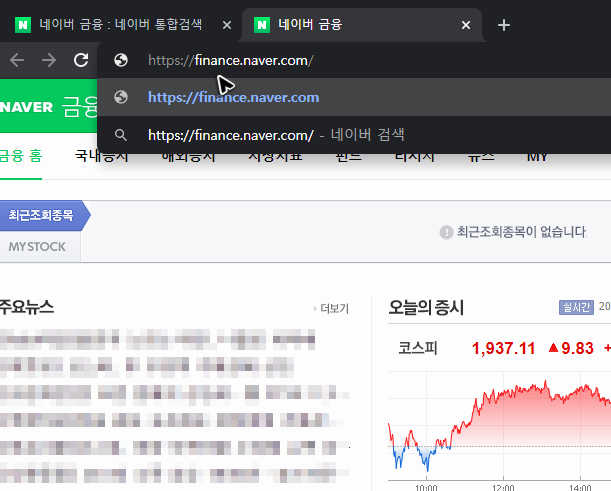
Task: Click the browser forward arrow
Action: coord(49,60)
